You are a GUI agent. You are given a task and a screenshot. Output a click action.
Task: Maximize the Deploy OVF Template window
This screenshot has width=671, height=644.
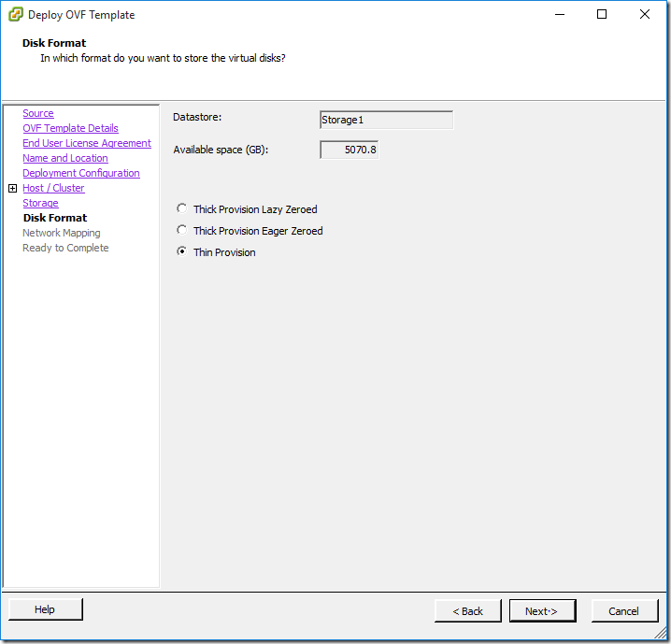602,15
